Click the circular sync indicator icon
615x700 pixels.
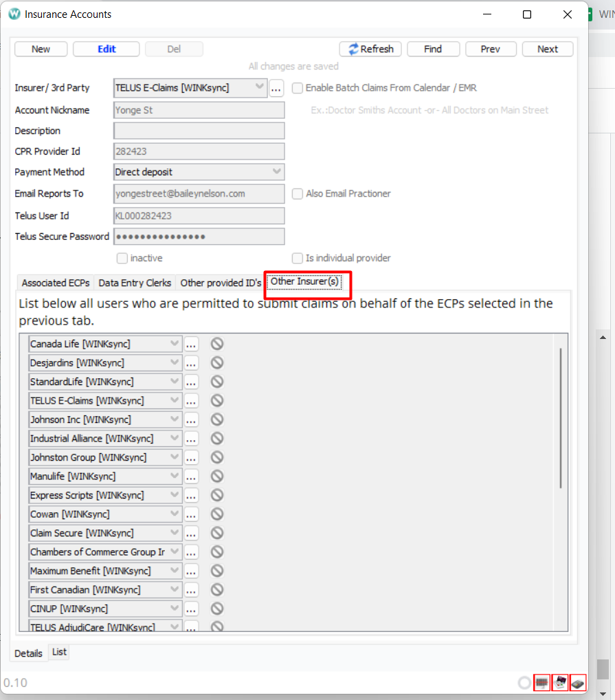(x=524, y=683)
